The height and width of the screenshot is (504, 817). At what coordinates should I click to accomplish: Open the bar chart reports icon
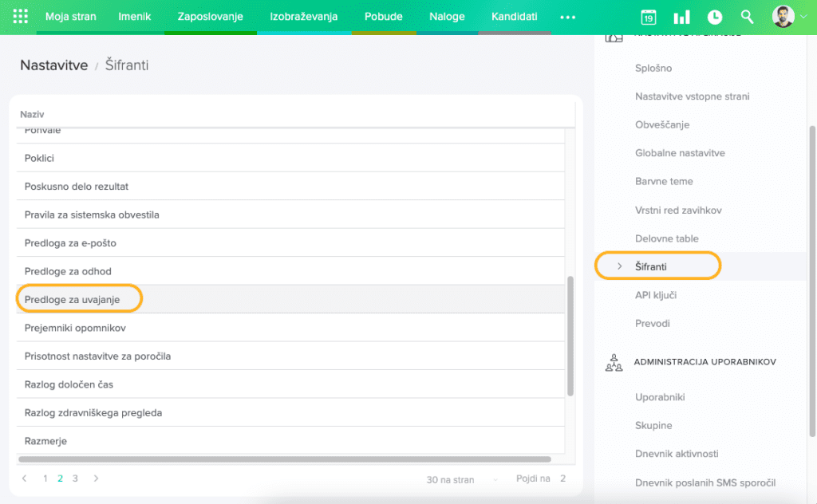pyautogui.click(x=681, y=18)
